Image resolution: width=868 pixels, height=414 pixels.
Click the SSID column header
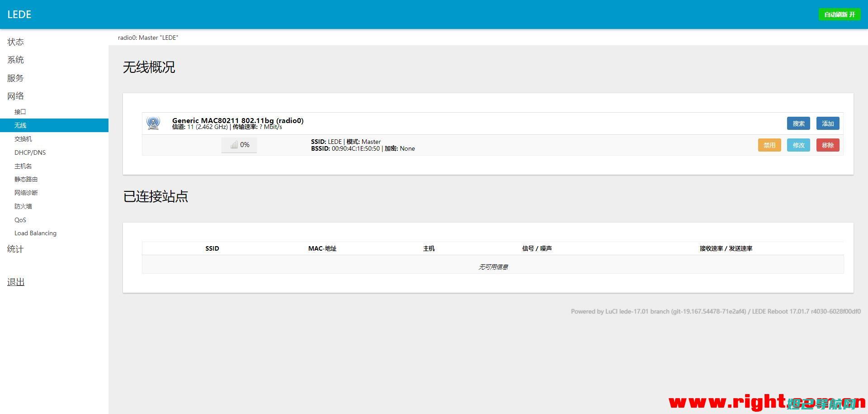212,248
